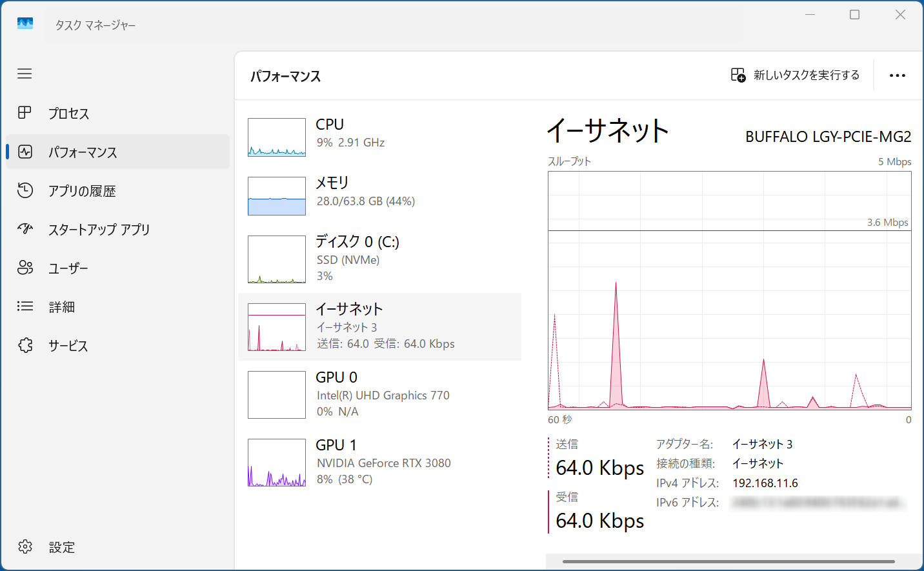The width and height of the screenshot is (924, 571).
Task: Open スタートアップ アプリ page
Action: tap(117, 229)
